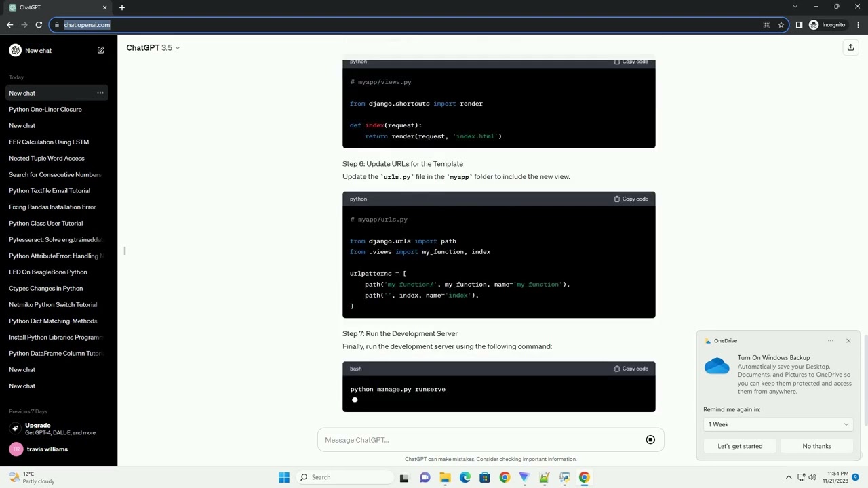
Task: Click the new chat compose icon in sidebar
Action: click(x=100, y=50)
